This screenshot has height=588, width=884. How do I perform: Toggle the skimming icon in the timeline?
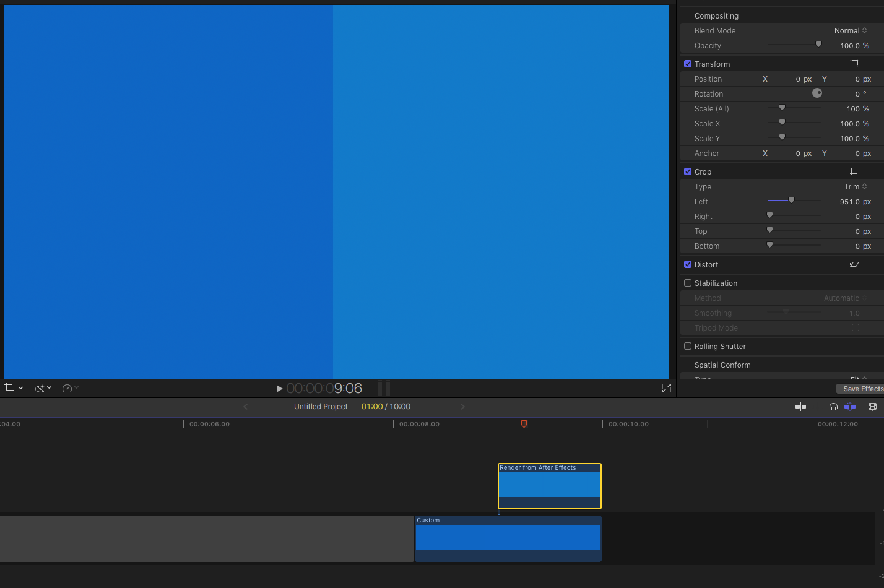800,407
